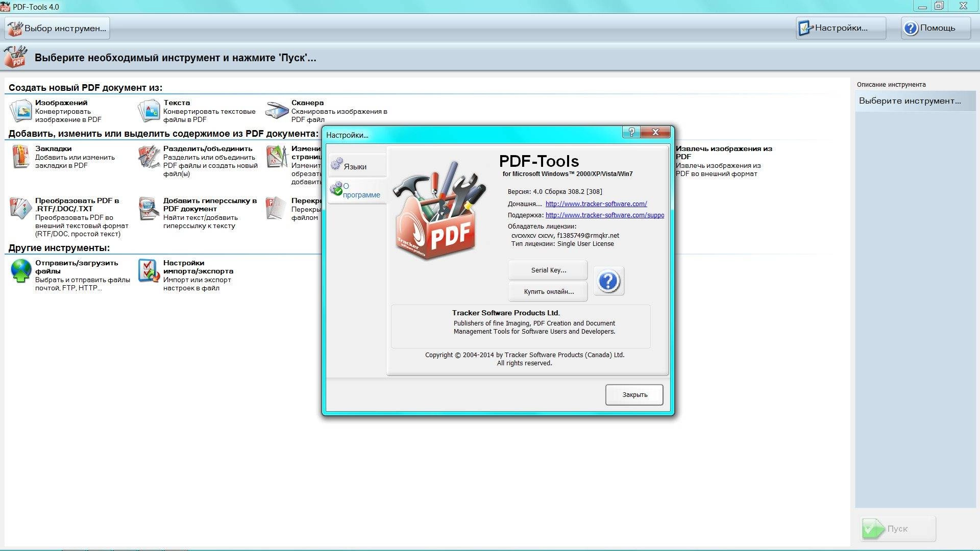
Task: Select the Преобразовать PDF в RTF/DOC/TXT icon
Action: pyautogui.click(x=21, y=209)
